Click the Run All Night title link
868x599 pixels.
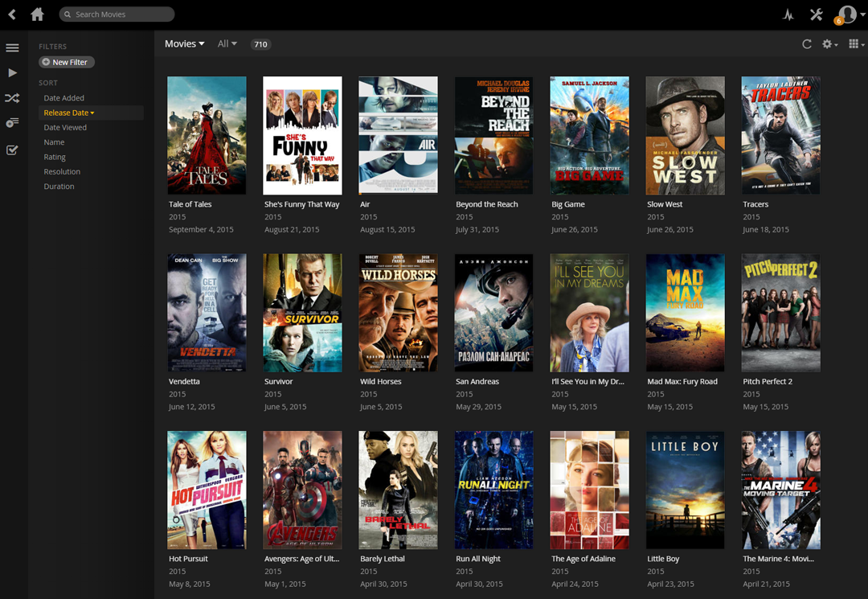[477, 559]
